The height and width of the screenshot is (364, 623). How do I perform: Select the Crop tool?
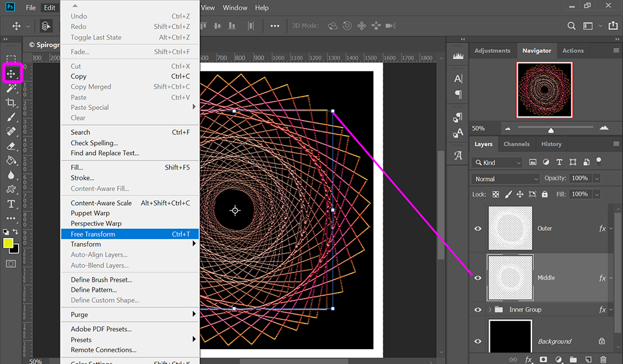(11, 103)
